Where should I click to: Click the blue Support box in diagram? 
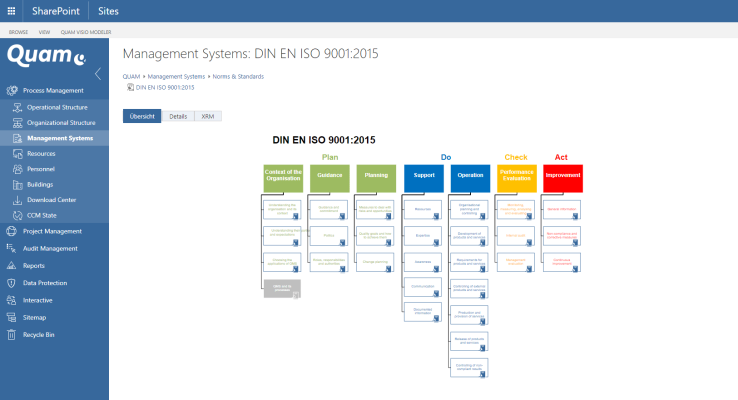click(x=423, y=177)
